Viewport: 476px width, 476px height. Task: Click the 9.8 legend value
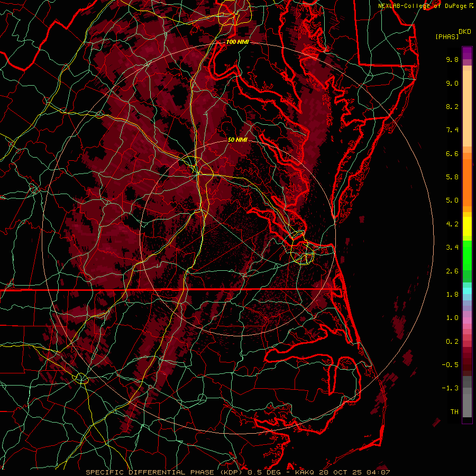452,59
